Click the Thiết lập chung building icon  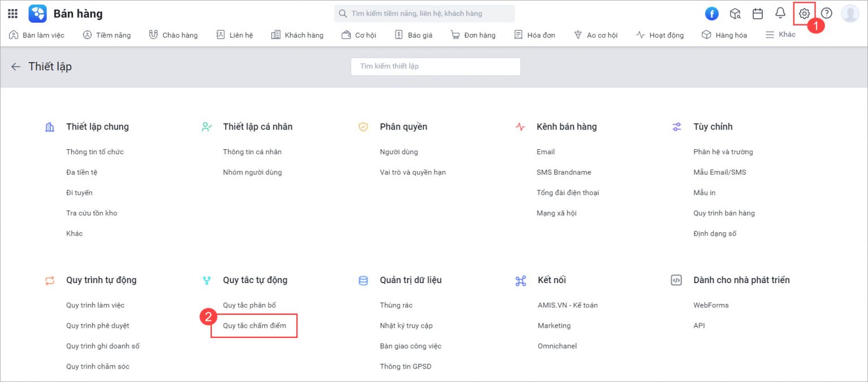tap(50, 127)
